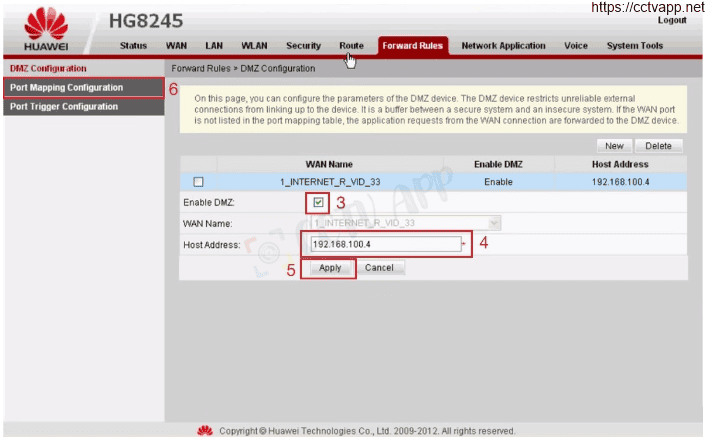This screenshot has width=707, height=440.
Task: Click the Delete button above the table
Action: point(658,146)
